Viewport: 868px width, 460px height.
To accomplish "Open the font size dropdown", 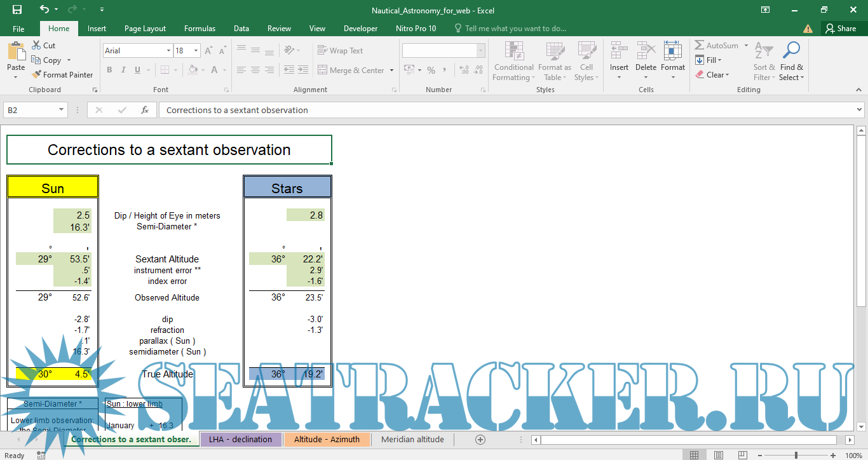I will (x=196, y=51).
